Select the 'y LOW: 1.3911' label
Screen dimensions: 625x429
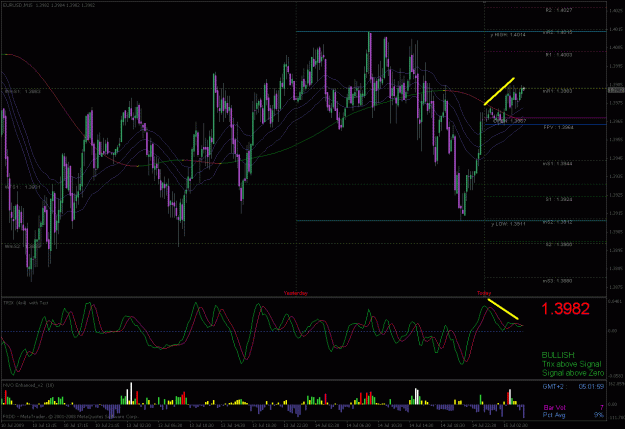508,224
